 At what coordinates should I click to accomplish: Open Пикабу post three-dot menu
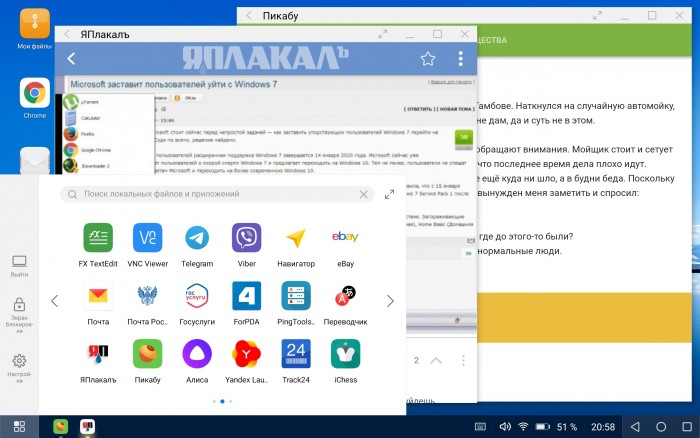(463, 360)
